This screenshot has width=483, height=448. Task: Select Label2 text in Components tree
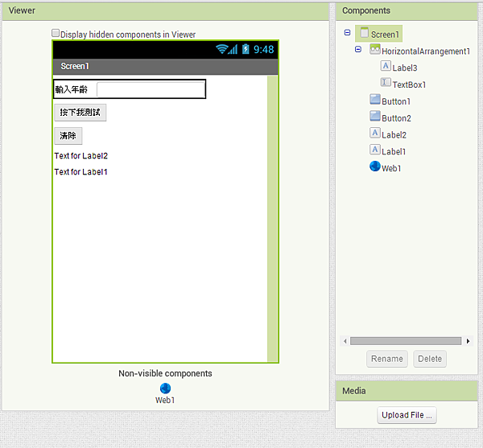(x=394, y=135)
